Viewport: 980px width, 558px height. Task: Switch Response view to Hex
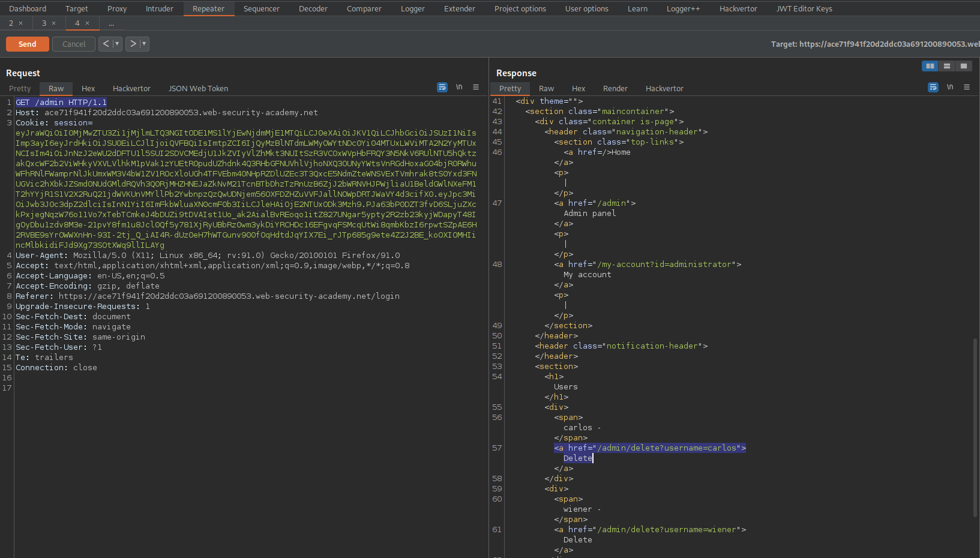coord(579,88)
